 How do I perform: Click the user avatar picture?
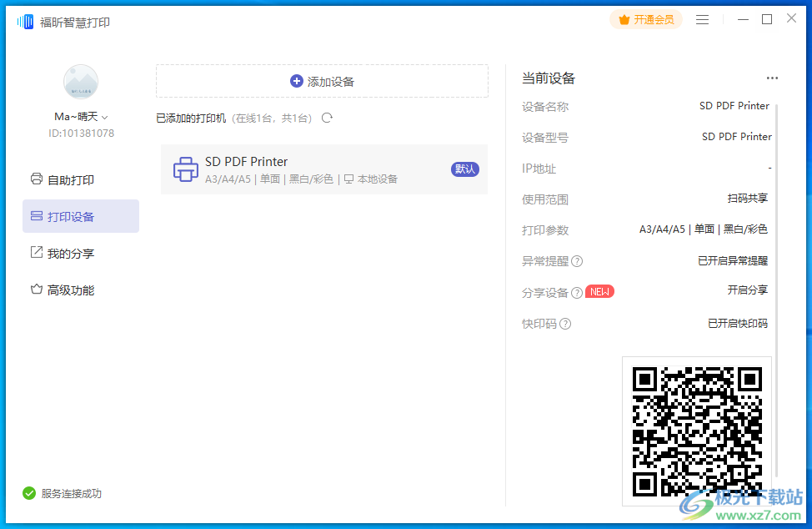tap(81, 82)
